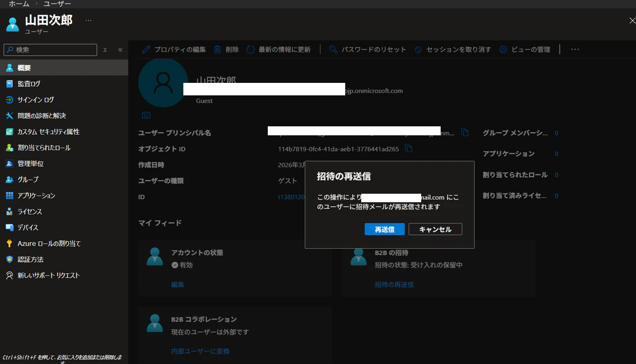The image size is (636, 364).
Task: Click the 削除 trash icon in the toolbar
Action: pos(217,49)
